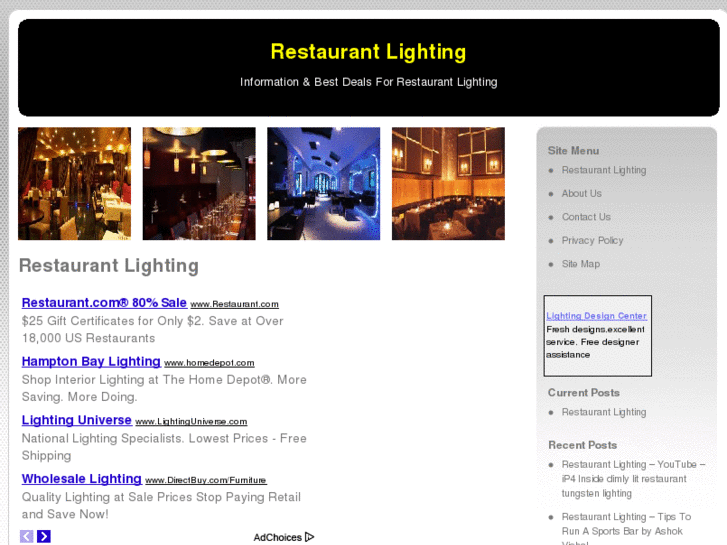Viewport: 727px width, 545px height.
Task: Open Privacy Policy in Site Menu
Action: pos(592,240)
